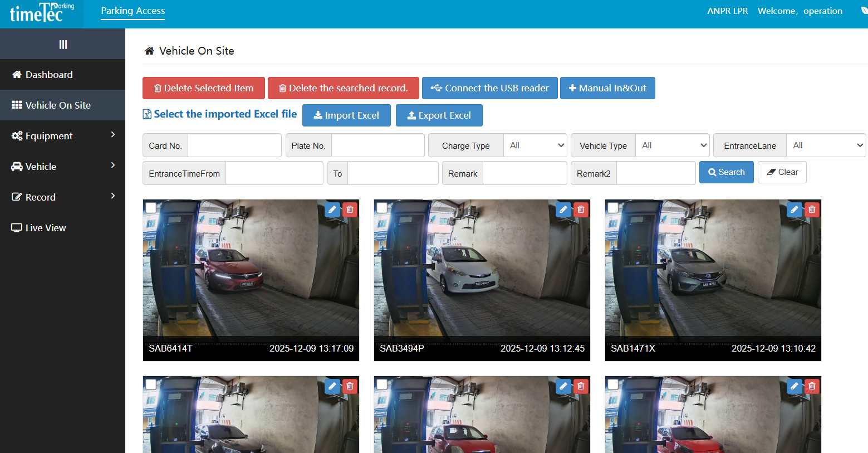This screenshot has height=453, width=868.
Task: Click trash icon on SAB1471X vehicle card
Action: click(x=812, y=210)
